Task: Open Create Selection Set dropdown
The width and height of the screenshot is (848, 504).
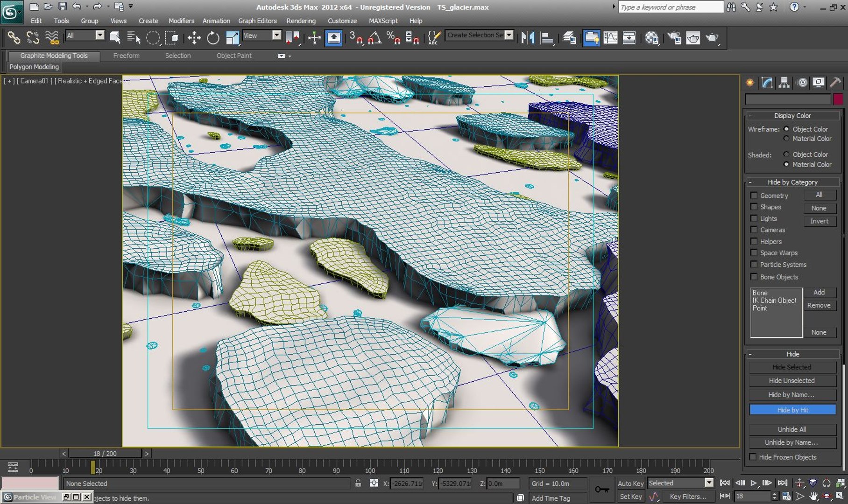Action: 480,35
